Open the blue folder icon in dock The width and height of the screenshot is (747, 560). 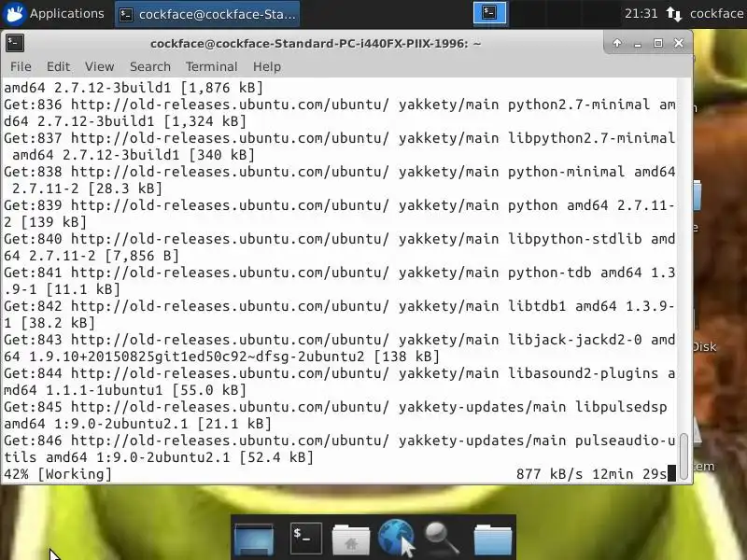point(493,539)
